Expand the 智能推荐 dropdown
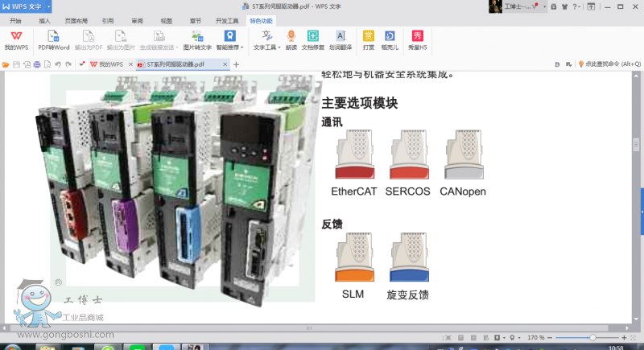 (x=229, y=47)
